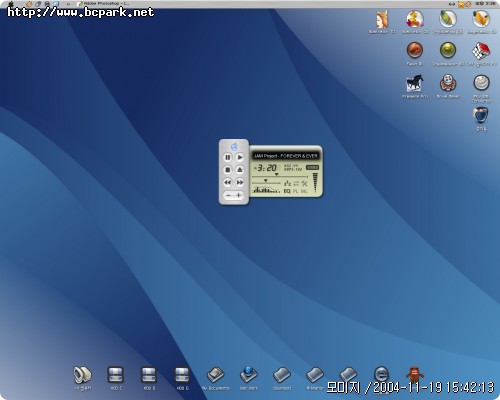500x400 pixels.
Task: Open the white smiley-ball Converter desktop icon
Action: tap(482, 88)
